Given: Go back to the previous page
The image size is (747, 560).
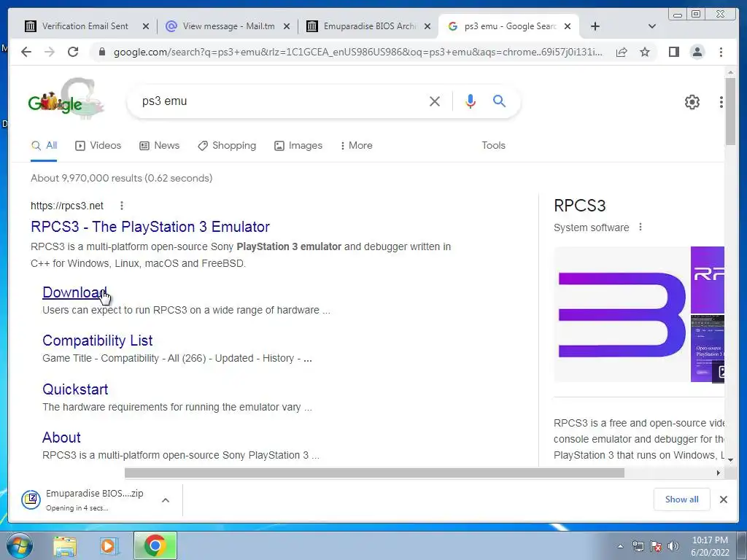Looking at the screenshot, I should 26,52.
